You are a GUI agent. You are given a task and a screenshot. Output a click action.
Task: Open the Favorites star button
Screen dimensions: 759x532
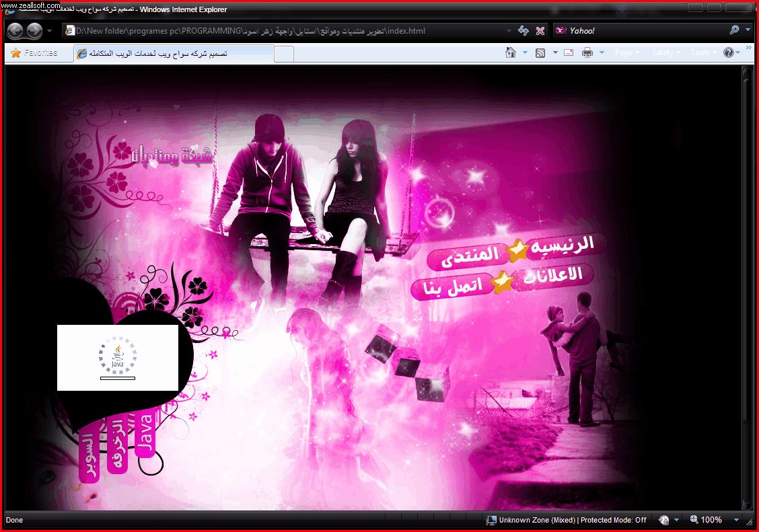pos(34,53)
